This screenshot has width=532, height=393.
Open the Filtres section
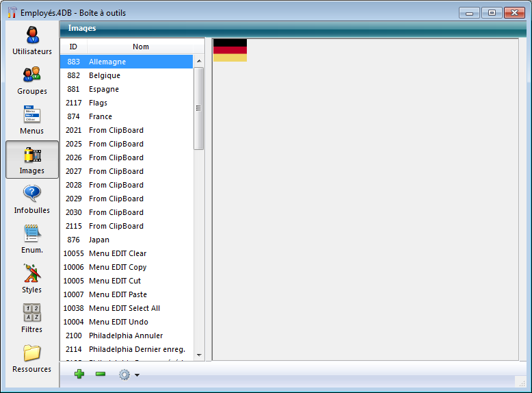tap(32, 318)
